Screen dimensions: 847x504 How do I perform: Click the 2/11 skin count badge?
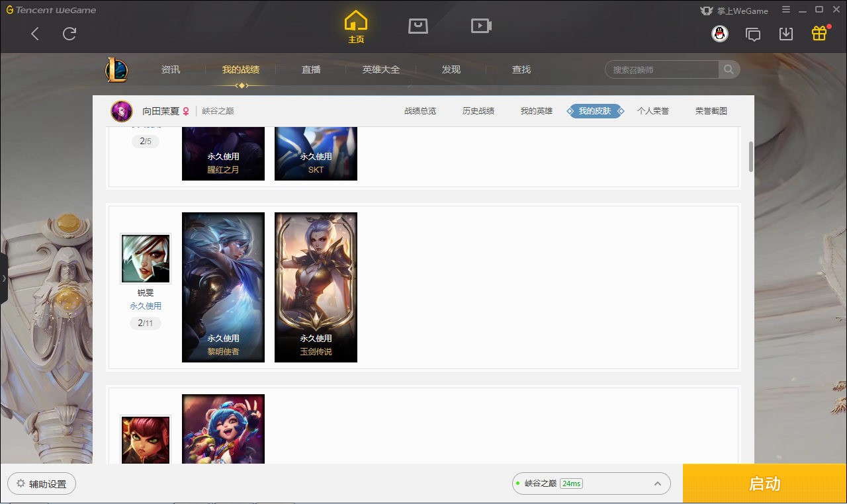click(146, 323)
